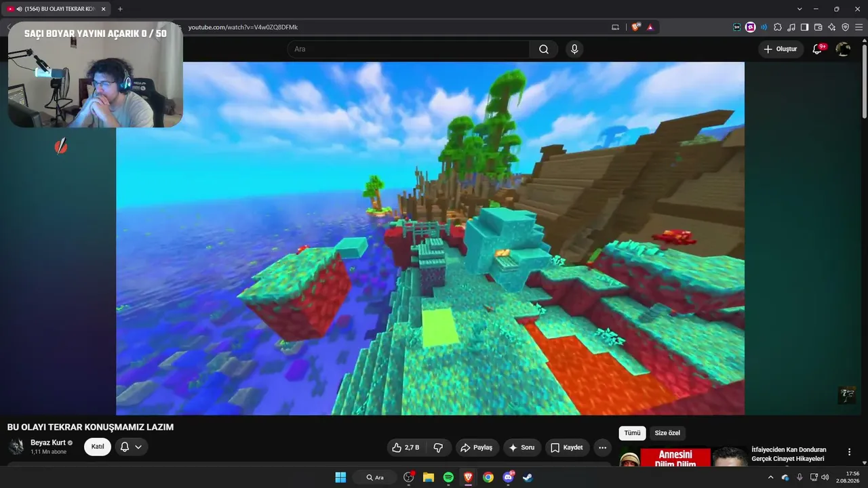868x488 pixels.
Task: Click the system tray microphone icon
Action: click(800, 477)
